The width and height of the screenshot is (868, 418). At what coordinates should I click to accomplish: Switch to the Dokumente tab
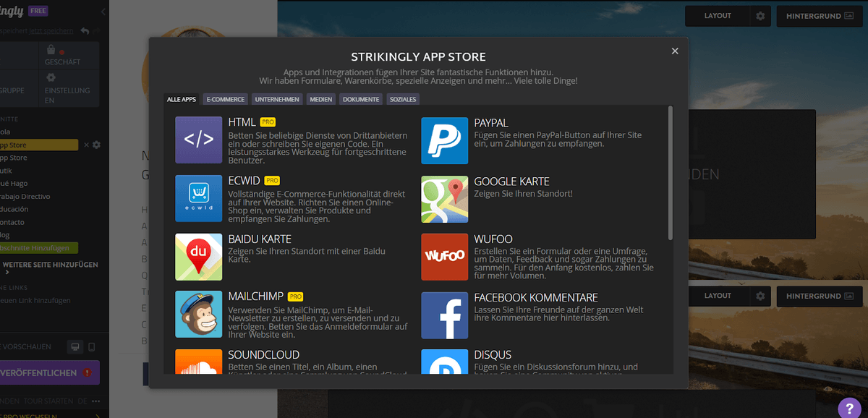coord(361,99)
